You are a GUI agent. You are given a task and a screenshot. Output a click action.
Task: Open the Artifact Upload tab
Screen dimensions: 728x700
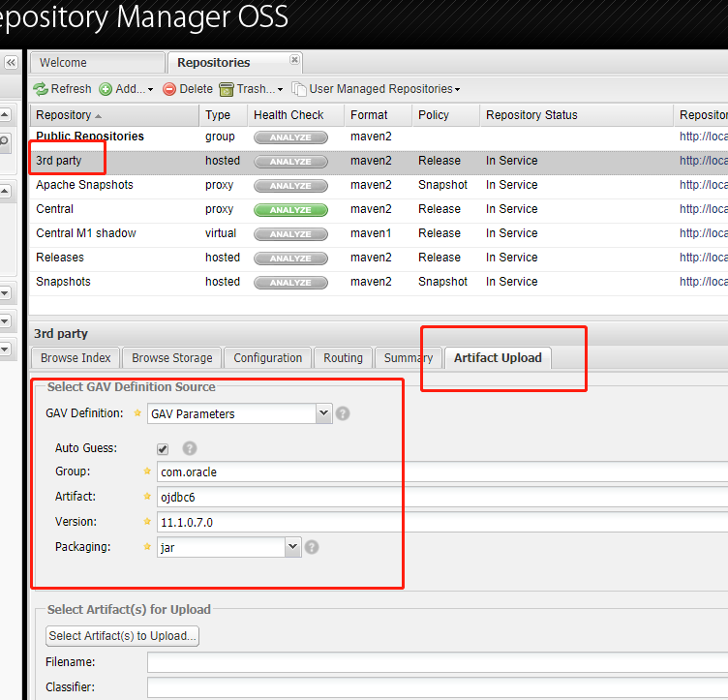tap(498, 358)
